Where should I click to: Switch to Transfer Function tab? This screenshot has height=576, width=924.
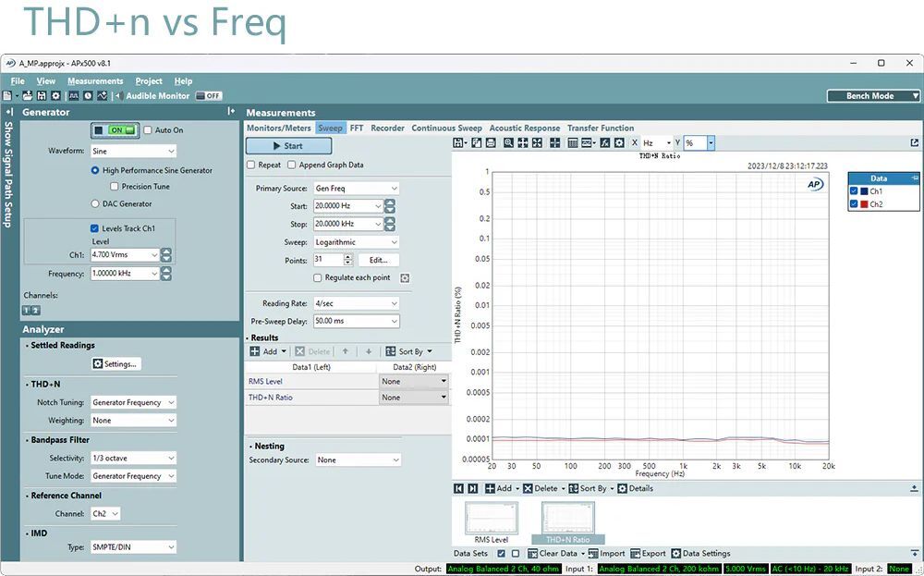[601, 128]
